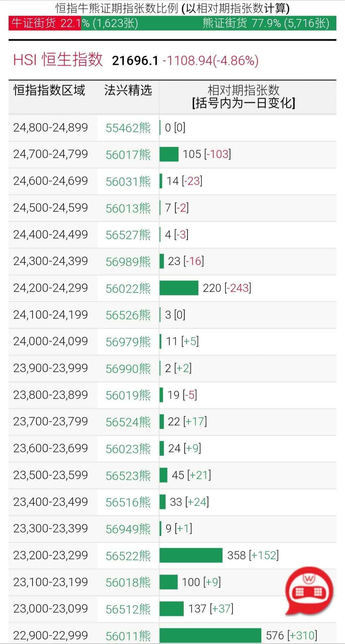Open the red chatbot assistant icon
The image size is (345, 644).
coord(309,591)
